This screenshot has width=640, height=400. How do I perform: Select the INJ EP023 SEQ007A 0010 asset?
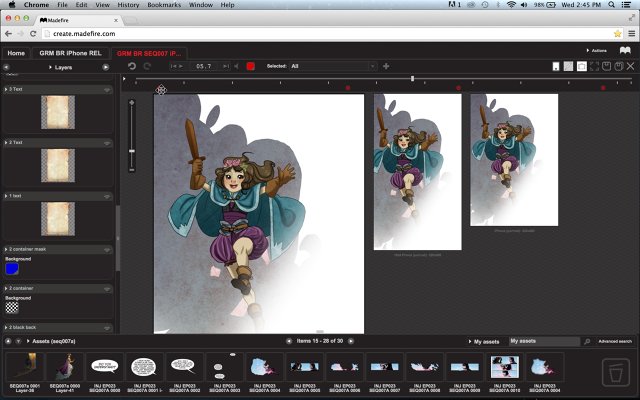coord(504,373)
